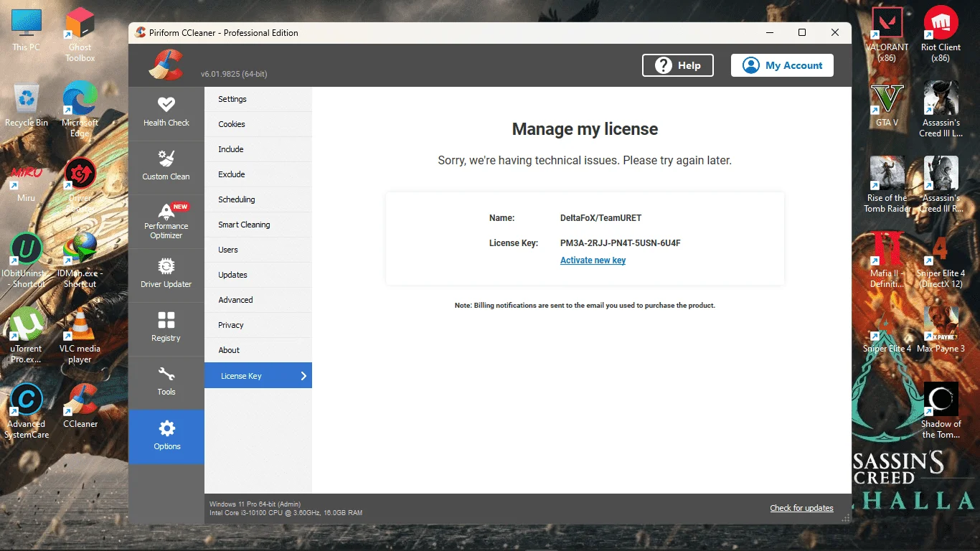Select the Options gear section
980x551 pixels.
coord(166,436)
